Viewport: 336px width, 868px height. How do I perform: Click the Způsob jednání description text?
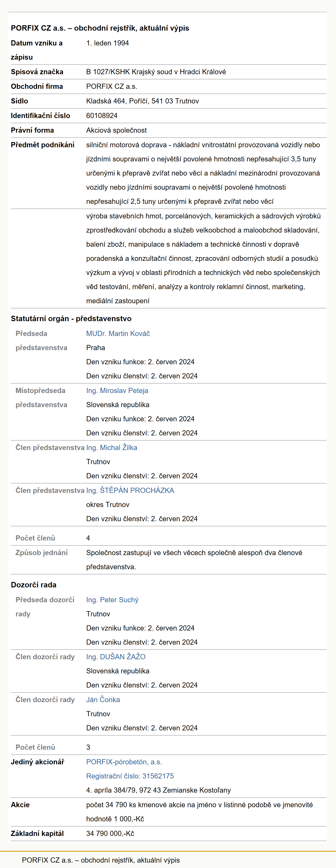click(x=194, y=560)
